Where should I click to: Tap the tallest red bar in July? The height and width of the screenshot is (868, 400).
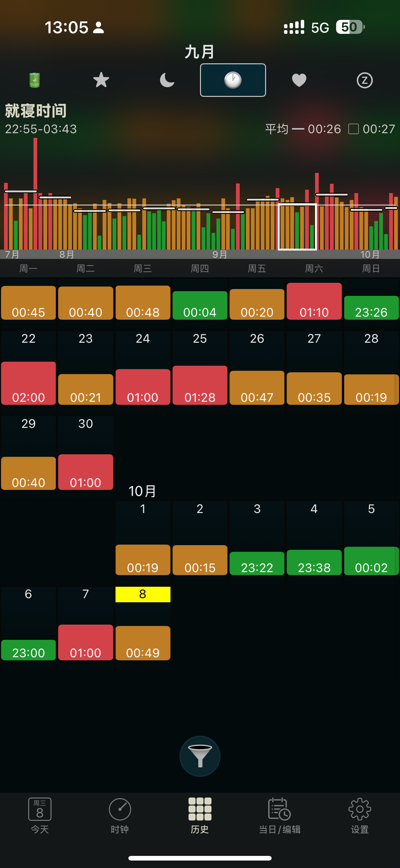pos(35,194)
